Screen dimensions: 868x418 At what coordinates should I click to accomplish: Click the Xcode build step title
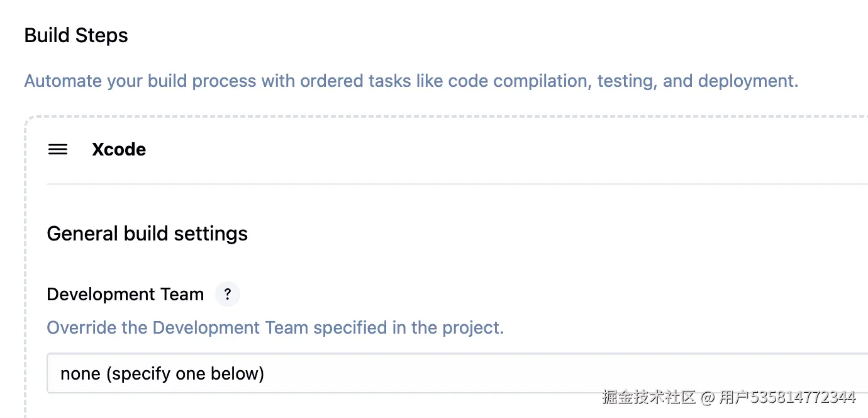pos(119,149)
